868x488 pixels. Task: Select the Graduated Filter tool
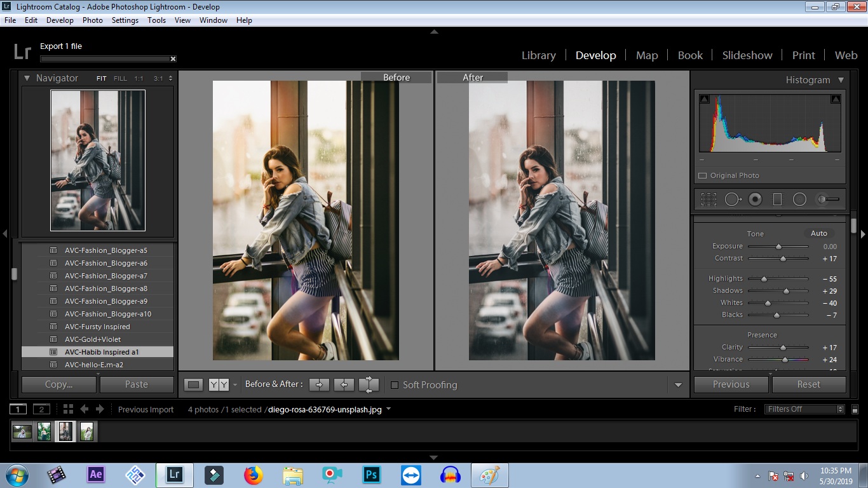pos(777,200)
